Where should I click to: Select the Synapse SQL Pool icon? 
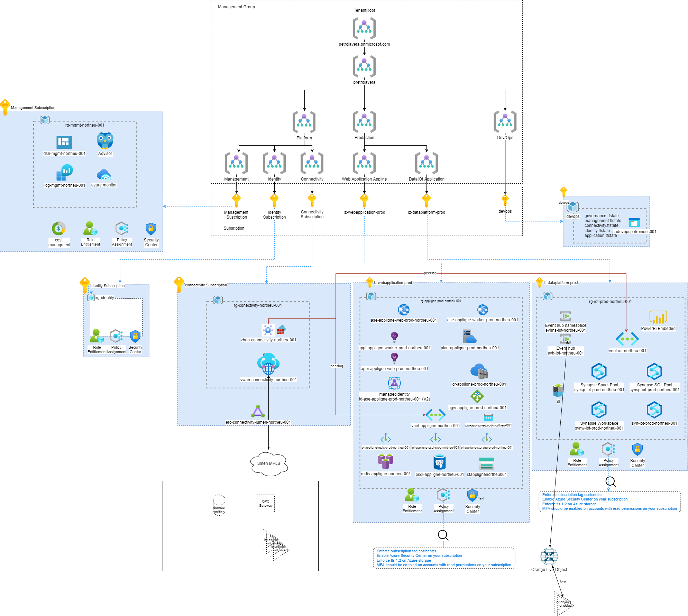click(654, 371)
